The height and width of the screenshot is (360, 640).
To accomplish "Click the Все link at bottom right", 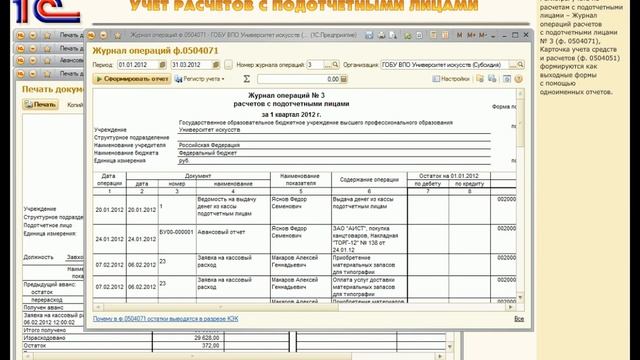I will click(x=519, y=319).
